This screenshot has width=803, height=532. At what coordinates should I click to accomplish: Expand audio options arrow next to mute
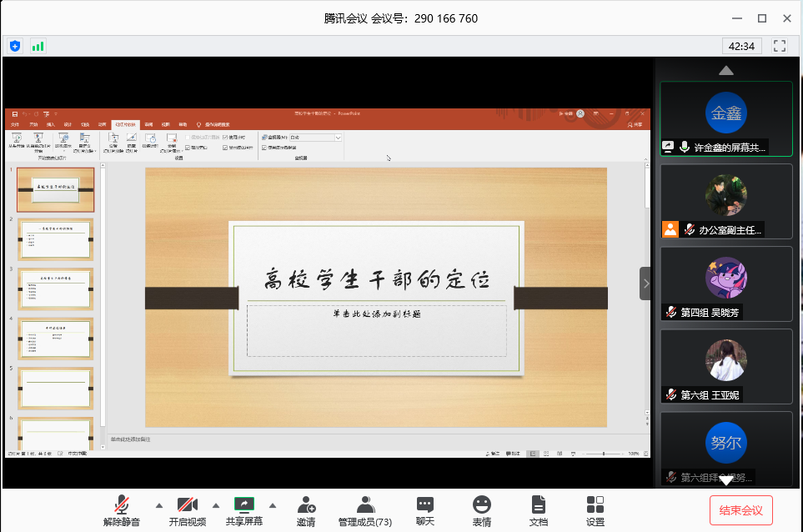[158, 505]
